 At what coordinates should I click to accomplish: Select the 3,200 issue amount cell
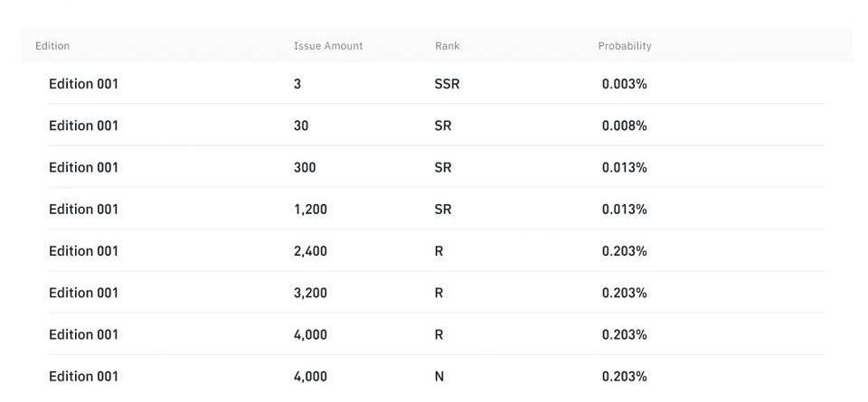[x=310, y=293]
